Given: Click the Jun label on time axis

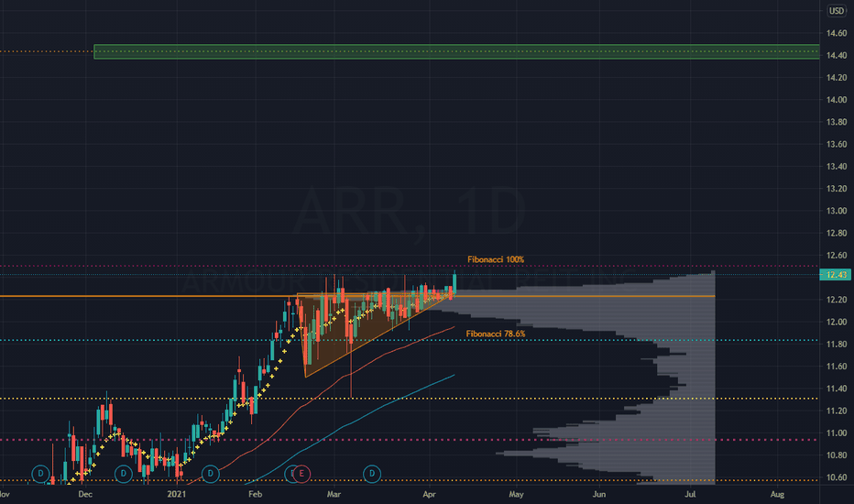Looking at the screenshot, I should (599, 494).
